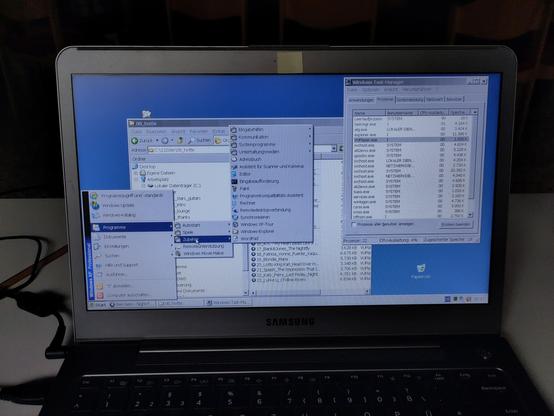Expand the Spiele submenu
Image resolution: width=554 pixels, height=416 pixels.
[203, 232]
